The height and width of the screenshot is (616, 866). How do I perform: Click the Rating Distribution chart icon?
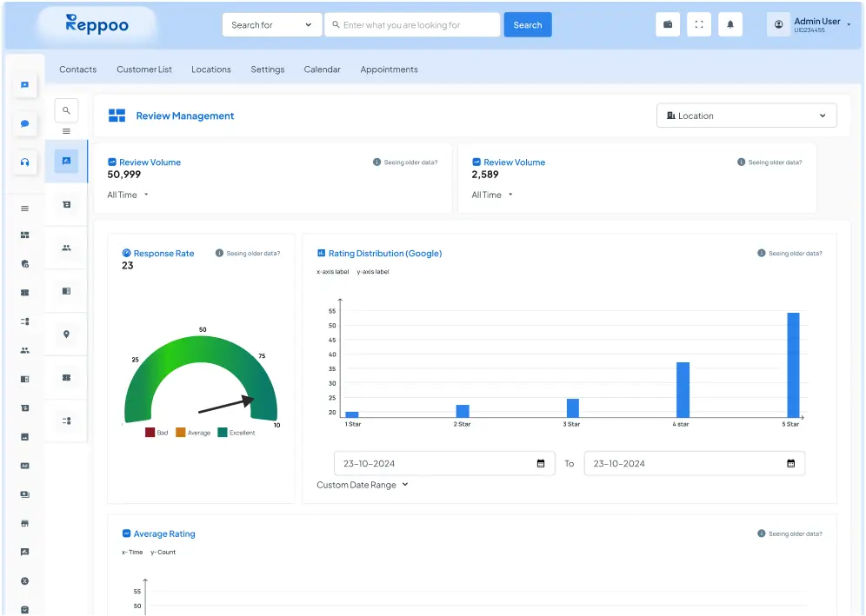click(321, 253)
